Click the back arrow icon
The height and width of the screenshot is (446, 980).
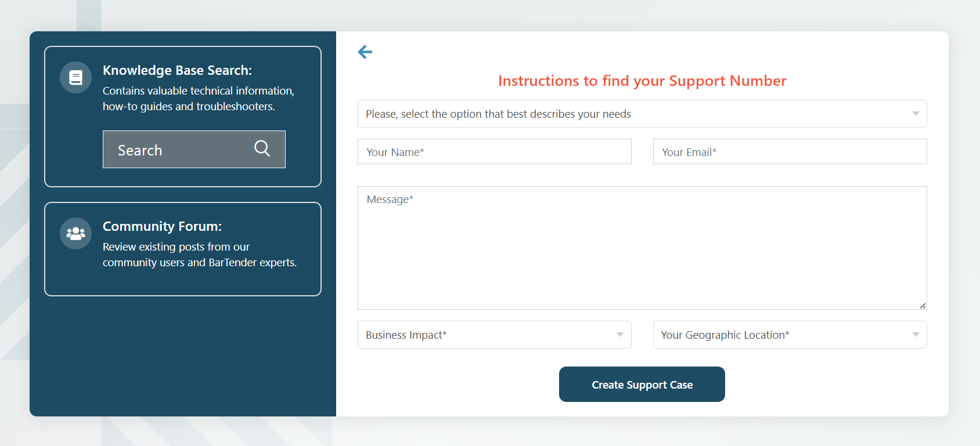coord(365,52)
